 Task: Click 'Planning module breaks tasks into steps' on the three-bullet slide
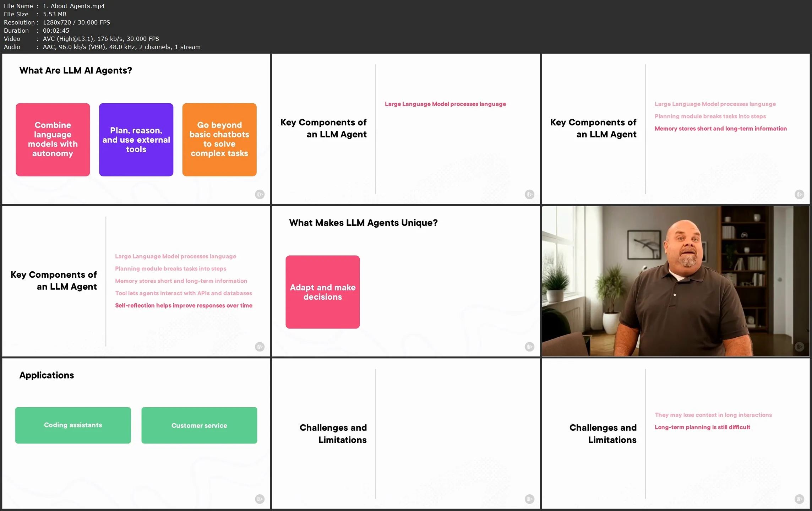pyautogui.click(x=710, y=116)
